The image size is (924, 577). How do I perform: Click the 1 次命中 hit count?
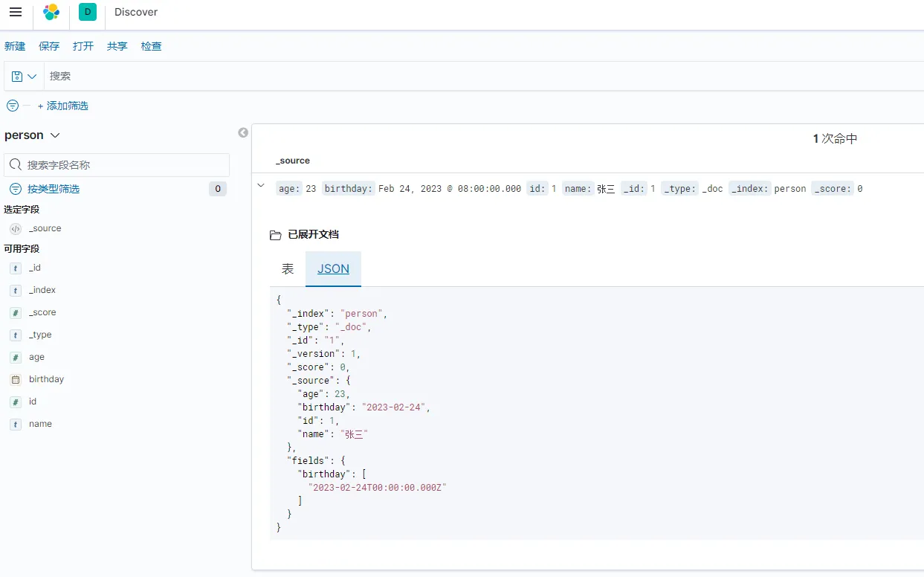click(835, 139)
